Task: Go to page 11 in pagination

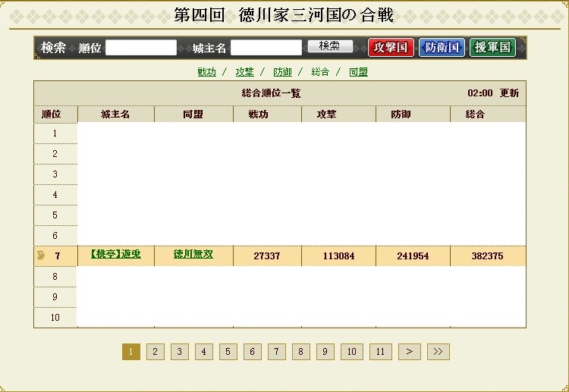Action: click(x=380, y=352)
